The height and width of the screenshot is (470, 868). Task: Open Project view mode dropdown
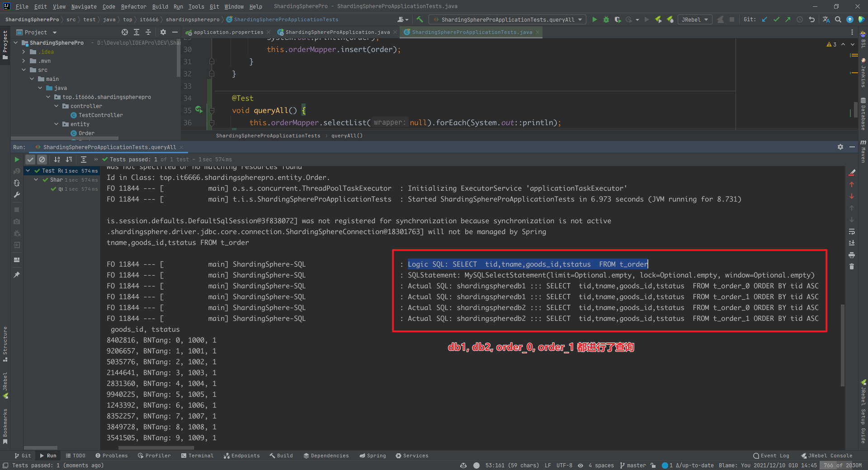pyautogui.click(x=36, y=32)
